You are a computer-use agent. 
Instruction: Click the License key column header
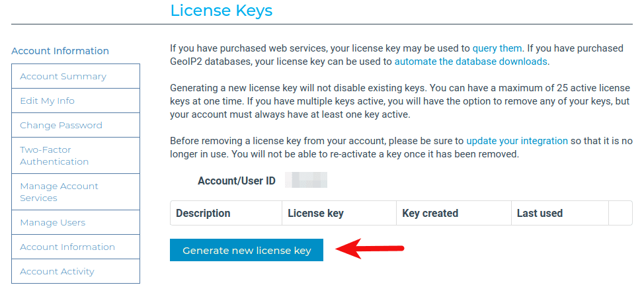pos(315,213)
